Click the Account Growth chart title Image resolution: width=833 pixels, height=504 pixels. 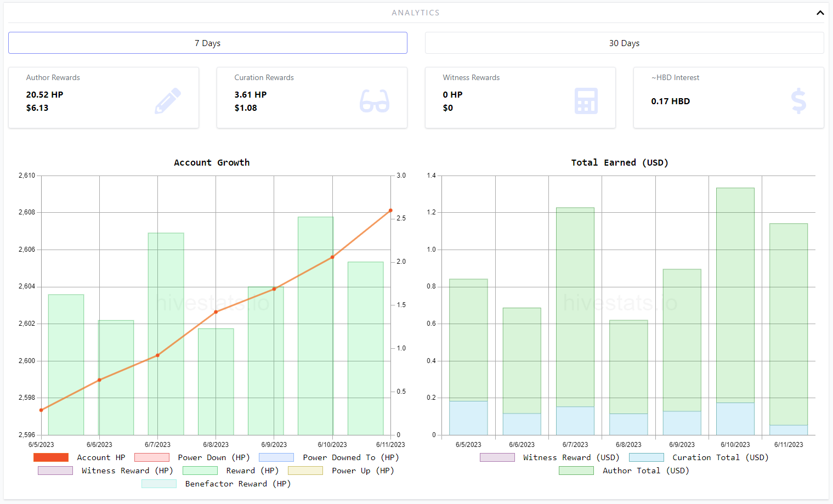click(212, 162)
